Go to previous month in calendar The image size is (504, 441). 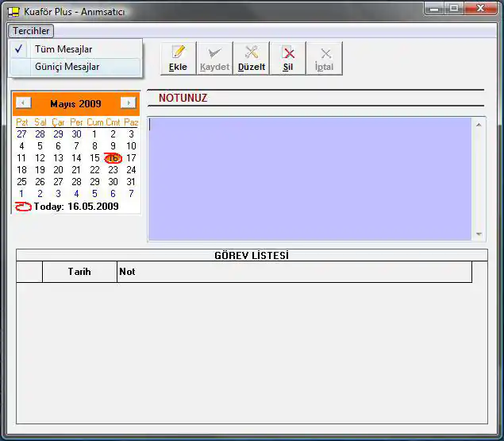[24, 103]
